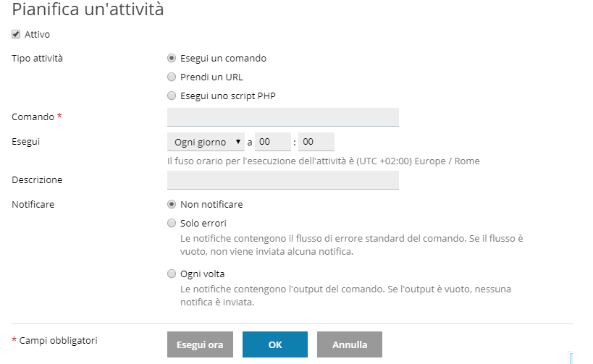Choose 'Esegui uno script PHP' option

tap(172, 96)
